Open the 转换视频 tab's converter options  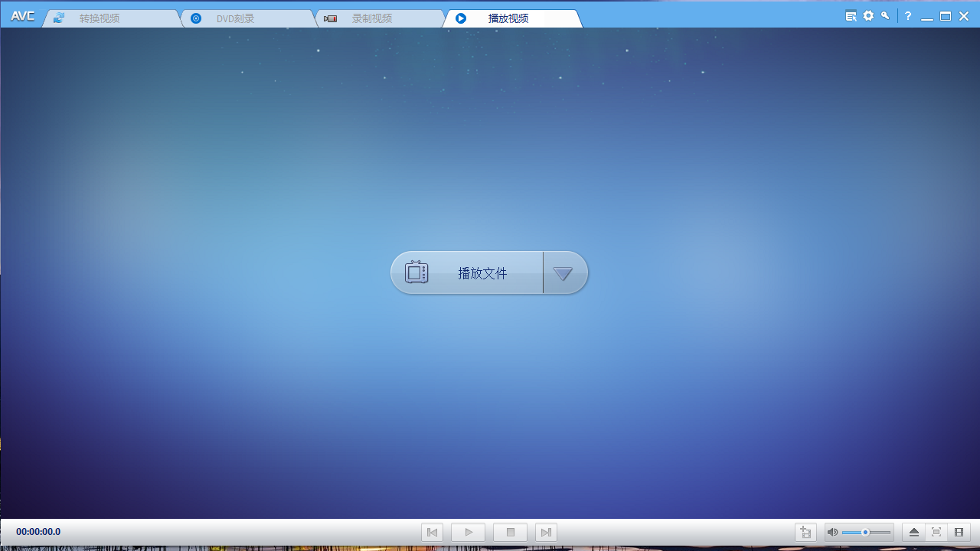pyautogui.click(x=58, y=17)
